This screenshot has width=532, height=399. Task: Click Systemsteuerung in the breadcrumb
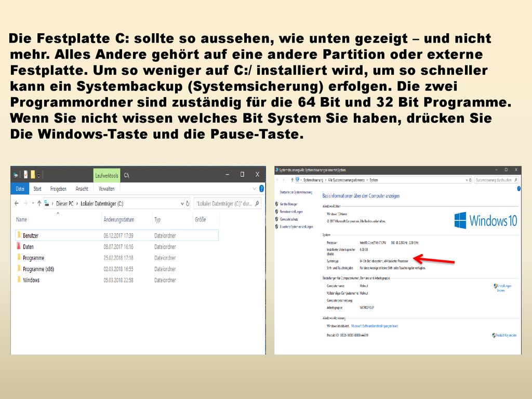[x=313, y=180]
